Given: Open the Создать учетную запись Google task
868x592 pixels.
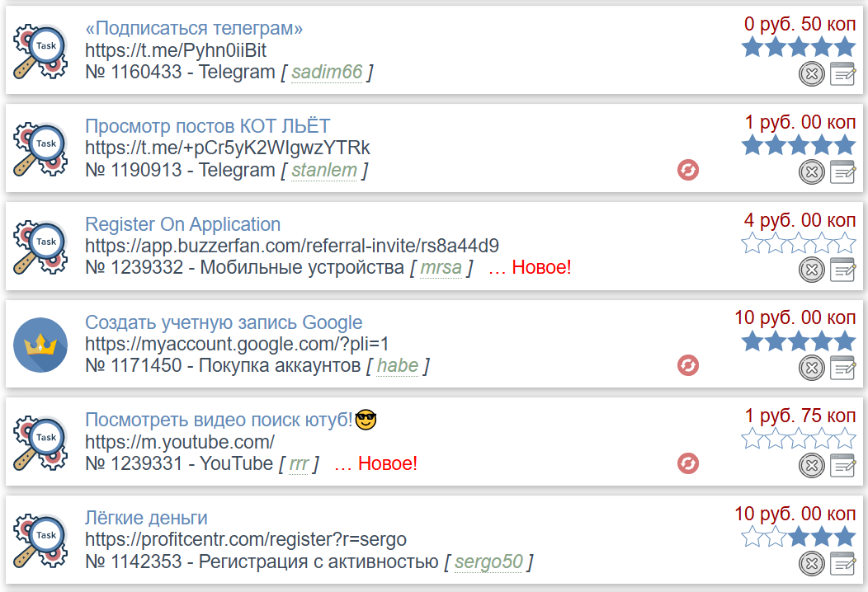Looking at the screenshot, I should [x=224, y=322].
